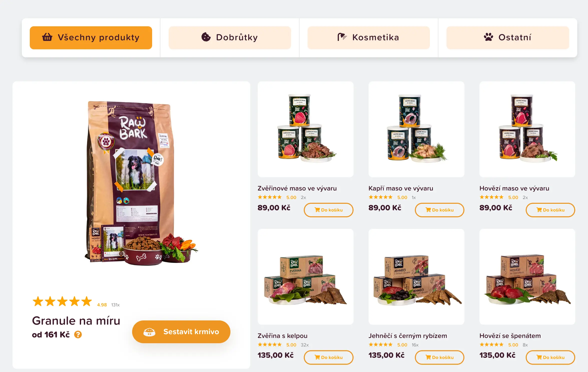
Task: Click the paw icon beside Ostatní
Action: [488, 37]
